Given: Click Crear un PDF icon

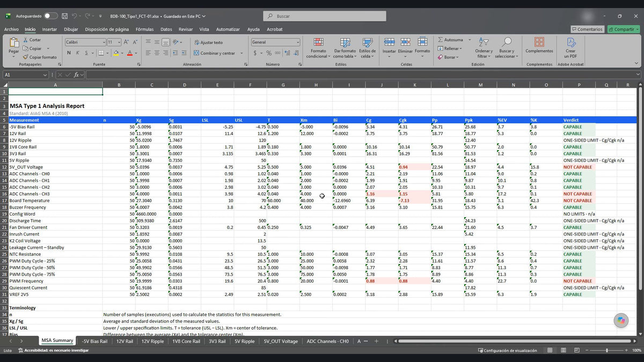Looking at the screenshot, I should [570, 42].
